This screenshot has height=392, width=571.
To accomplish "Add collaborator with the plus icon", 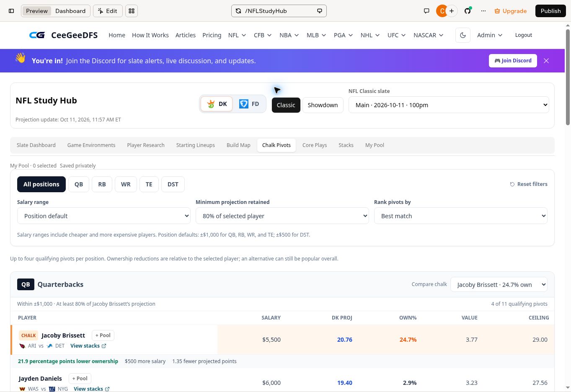I will (452, 11).
